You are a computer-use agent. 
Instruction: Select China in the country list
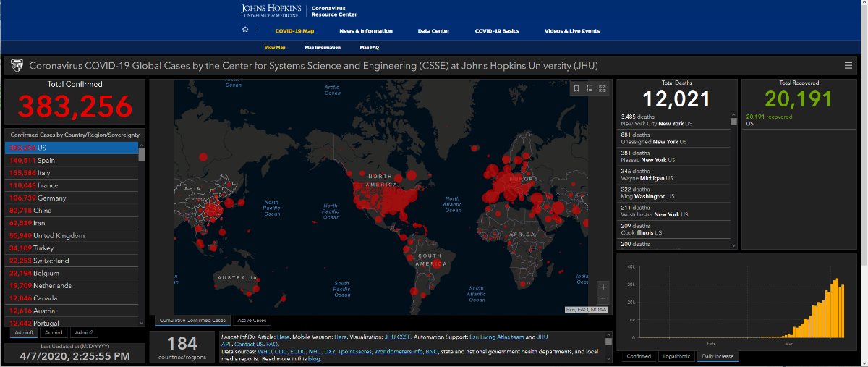[72, 210]
